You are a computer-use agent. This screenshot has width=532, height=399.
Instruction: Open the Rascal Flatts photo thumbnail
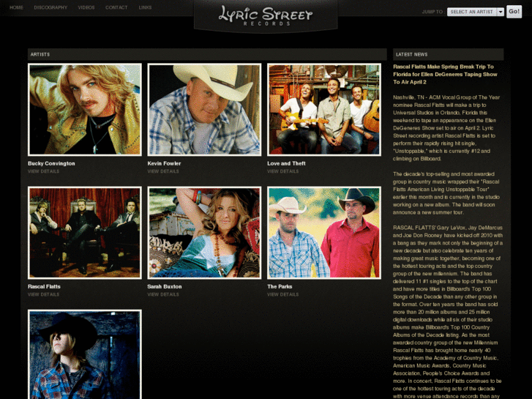(x=85, y=233)
